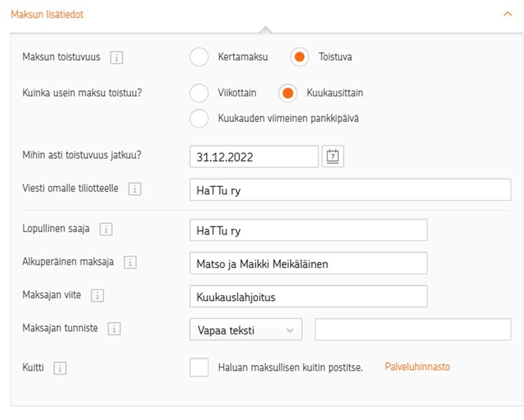Open the Vapaa teksti dropdown
The width and height of the screenshot is (524, 420).
(x=245, y=330)
